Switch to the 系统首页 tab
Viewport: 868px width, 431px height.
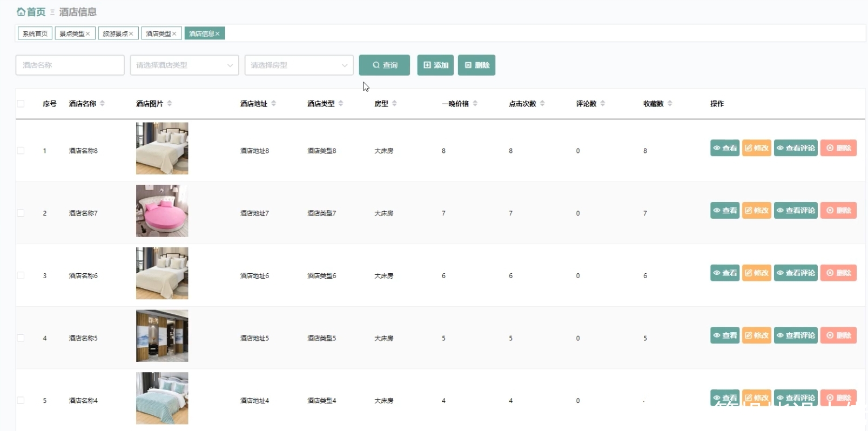click(x=35, y=33)
